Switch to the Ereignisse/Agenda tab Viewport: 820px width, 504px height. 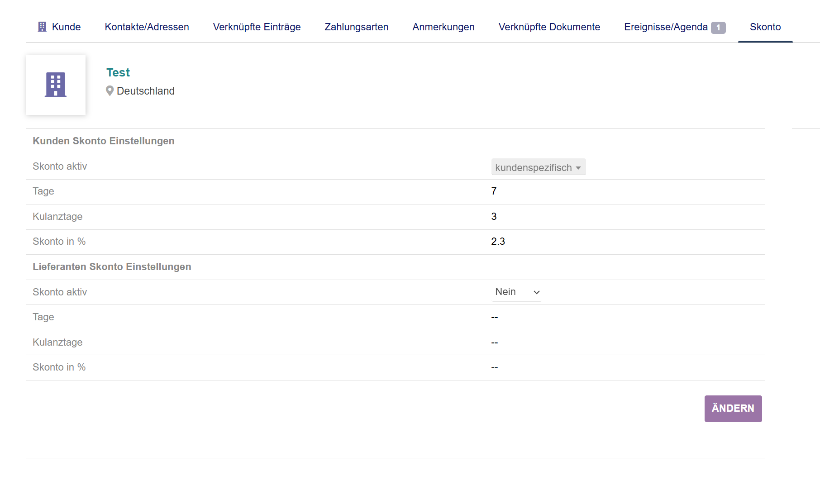[x=665, y=27]
